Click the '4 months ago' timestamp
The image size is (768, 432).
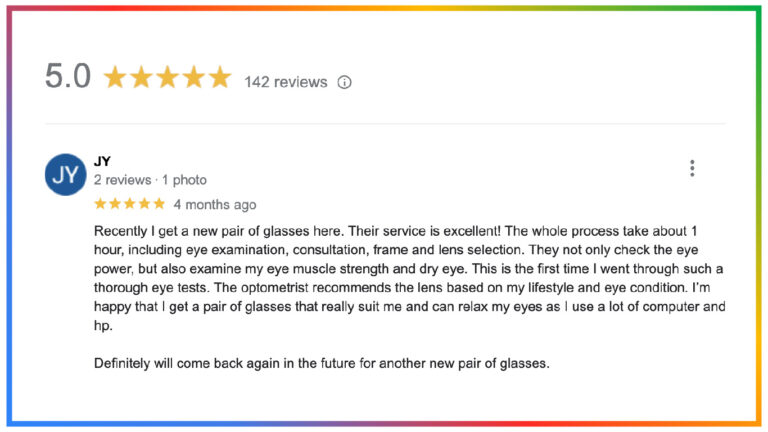coord(215,205)
